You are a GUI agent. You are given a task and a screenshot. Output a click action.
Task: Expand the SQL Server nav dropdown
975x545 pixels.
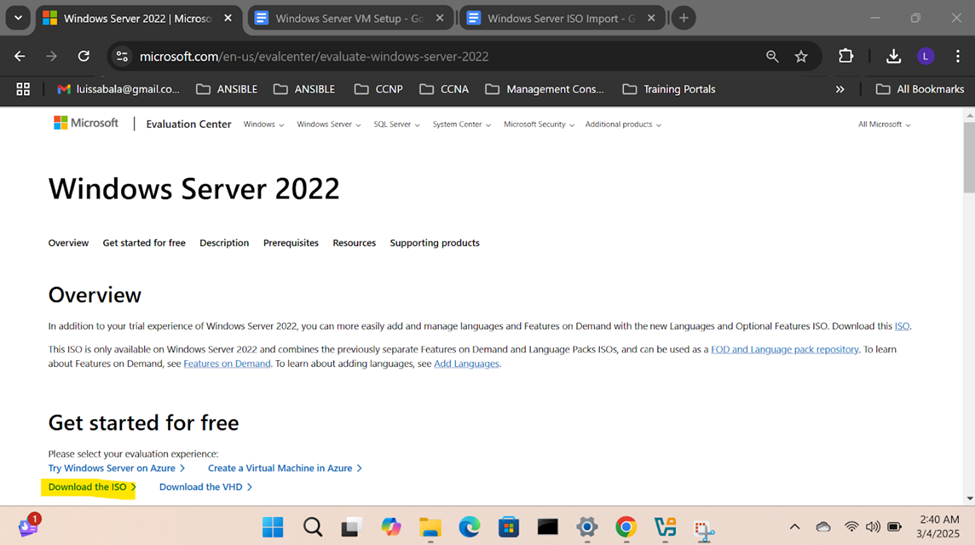[x=397, y=124]
